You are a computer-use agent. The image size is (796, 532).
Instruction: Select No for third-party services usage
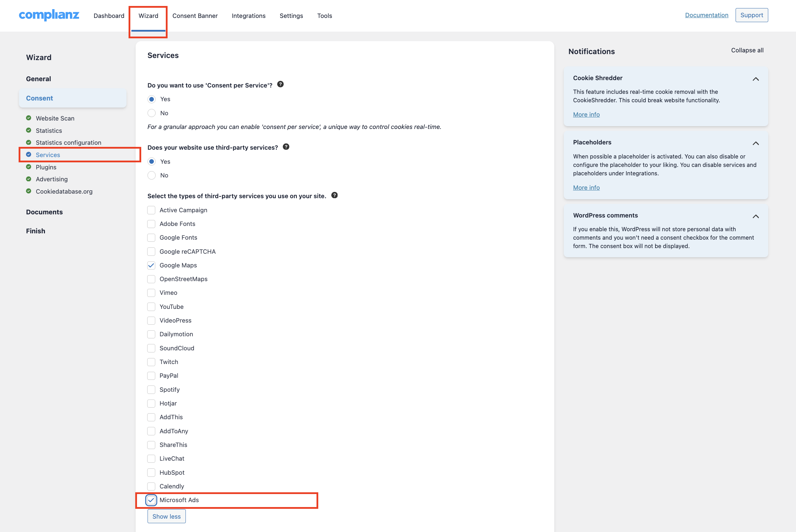(x=151, y=175)
